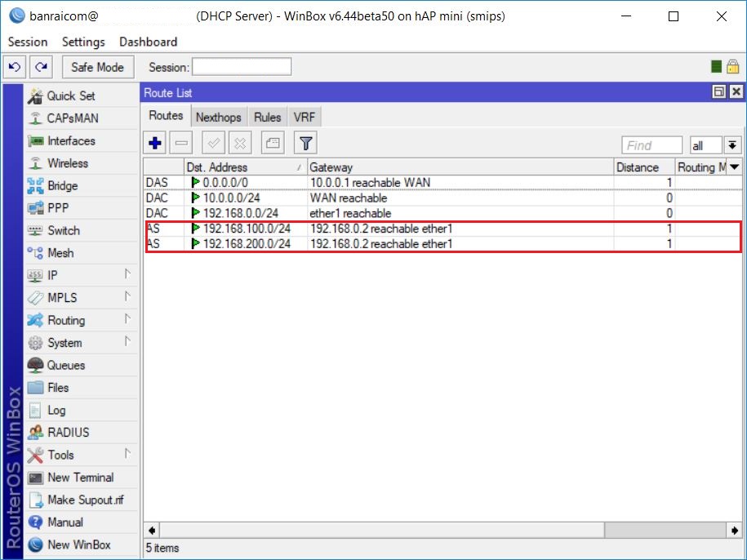
Task: Click the Routing Mark column header
Action: coord(701,167)
